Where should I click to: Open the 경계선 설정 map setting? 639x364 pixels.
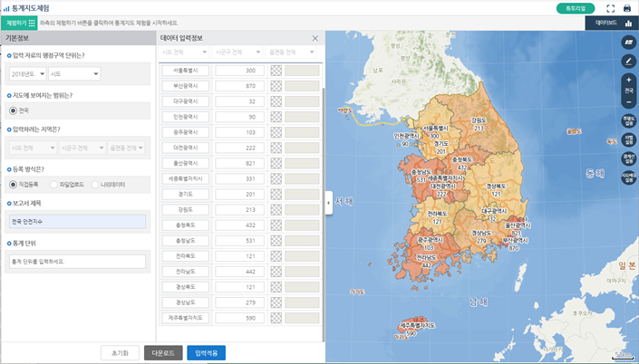click(629, 159)
